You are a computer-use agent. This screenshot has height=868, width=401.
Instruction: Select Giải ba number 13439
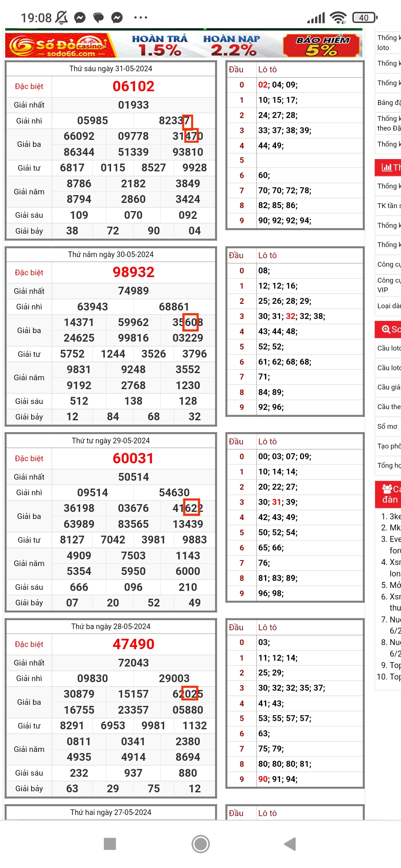188,524
